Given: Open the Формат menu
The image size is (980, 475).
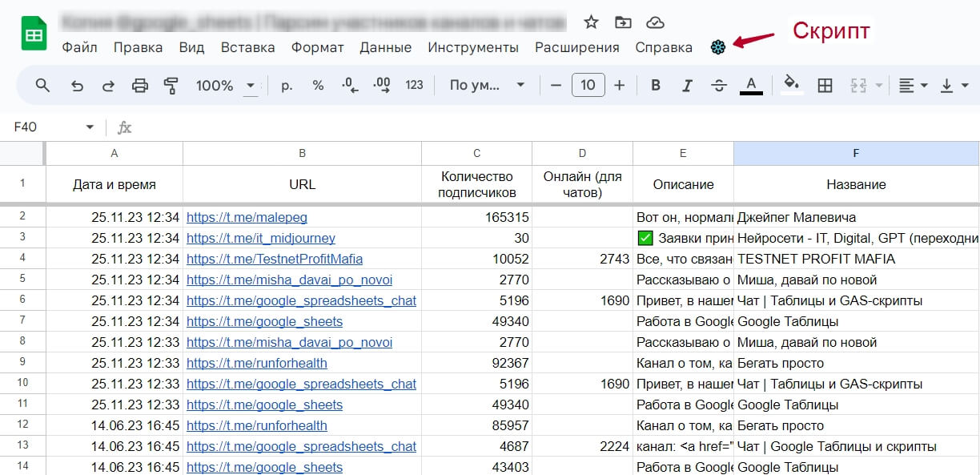Looking at the screenshot, I should (317, 47).
